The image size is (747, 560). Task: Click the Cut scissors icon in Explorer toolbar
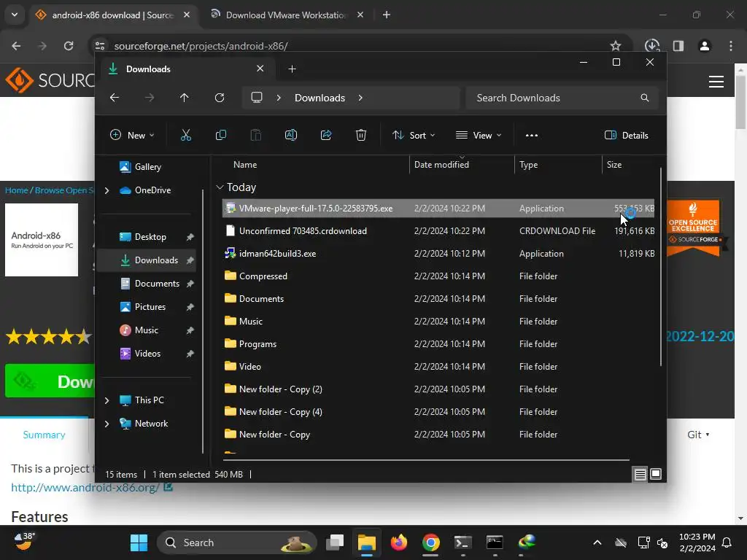[186, 135]
